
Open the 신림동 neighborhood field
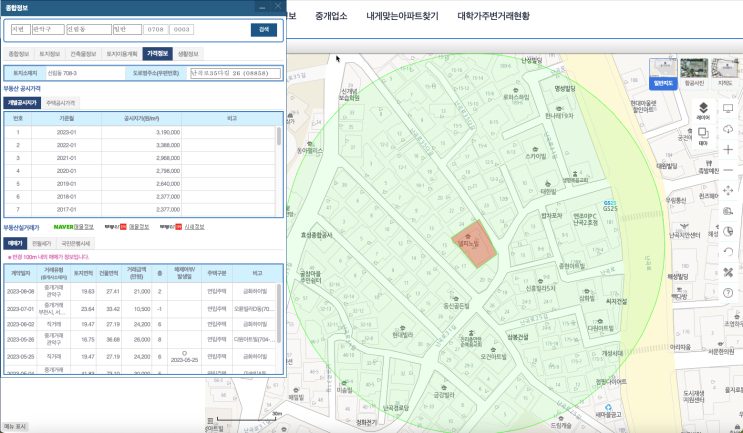[x=89, y=29]
